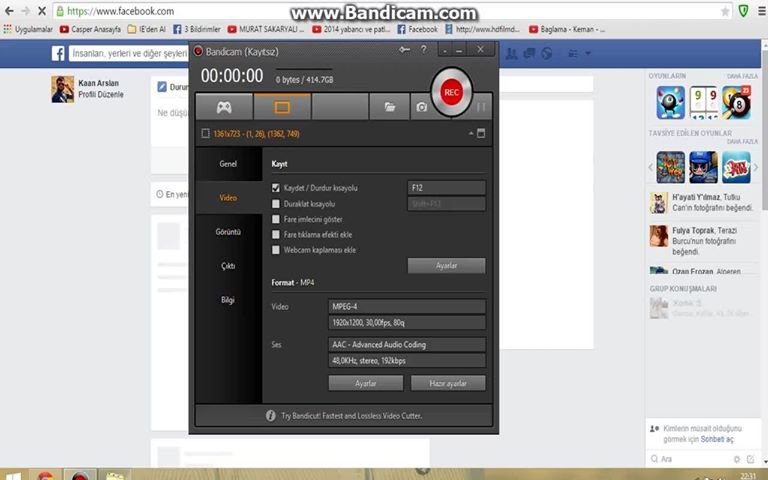Click Sohbeti aç link in chat
The width and height of the screenshot is (768, 480).
click(717, 439)
